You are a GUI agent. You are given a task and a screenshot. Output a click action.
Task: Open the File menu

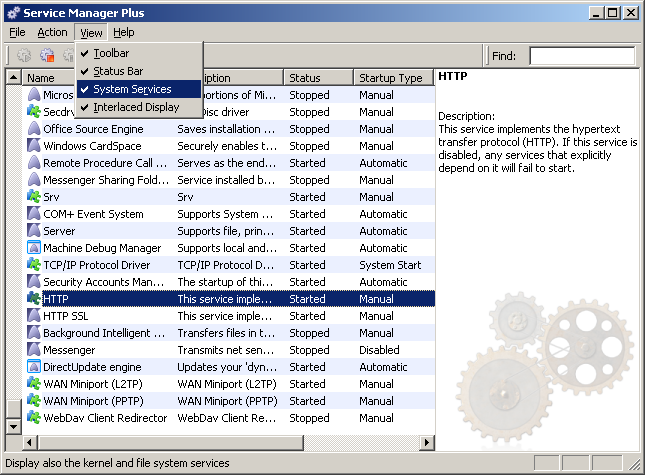[17, 32]
